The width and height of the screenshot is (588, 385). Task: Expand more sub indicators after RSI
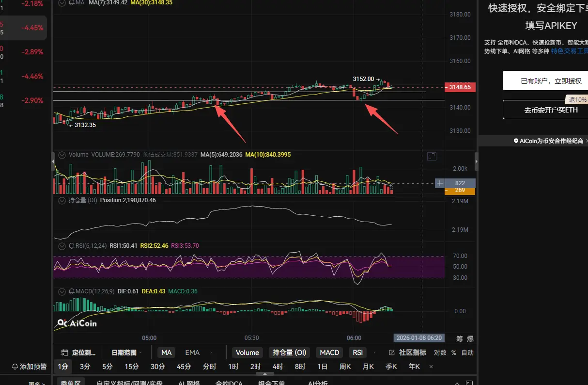(374, 353)
